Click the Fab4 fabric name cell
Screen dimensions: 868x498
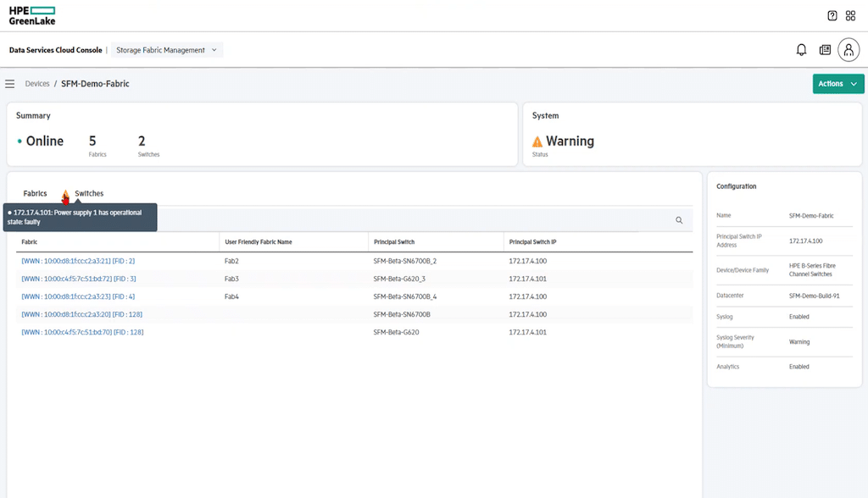tap(231, 296)
